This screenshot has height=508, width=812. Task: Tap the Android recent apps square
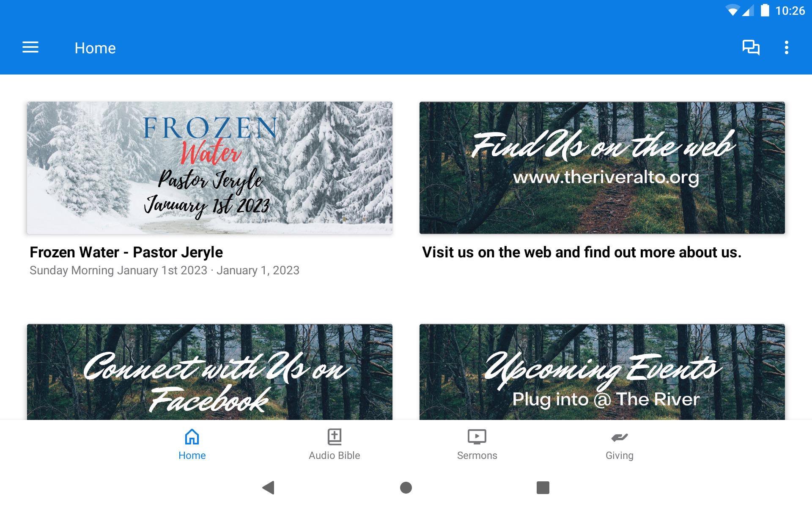[543, 488]
